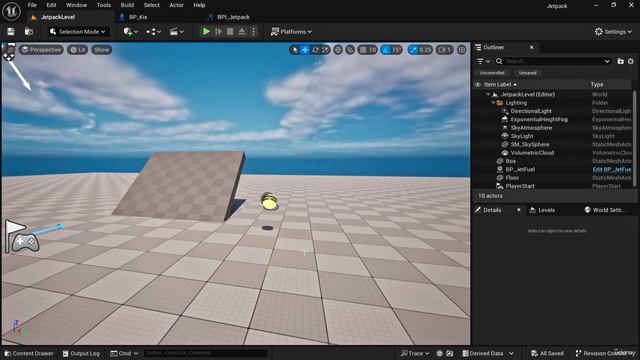Activate the rotate tool in the viewport

(x=315, y=50)
